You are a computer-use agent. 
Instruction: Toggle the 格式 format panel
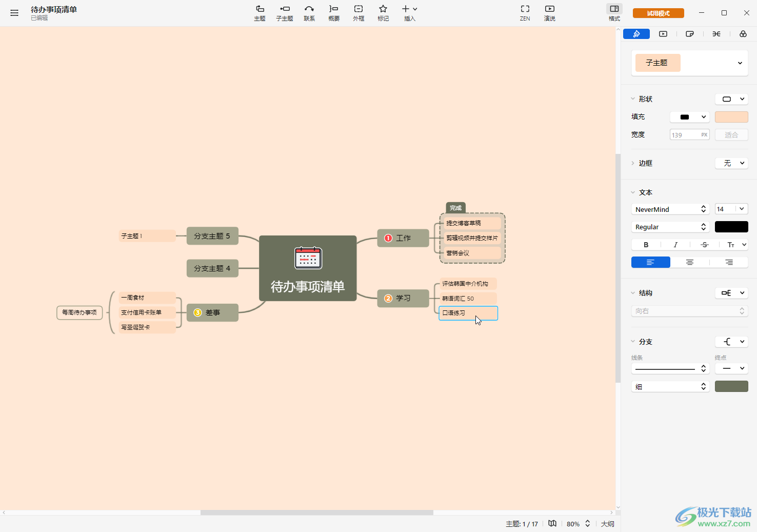(x=614, y=13)
